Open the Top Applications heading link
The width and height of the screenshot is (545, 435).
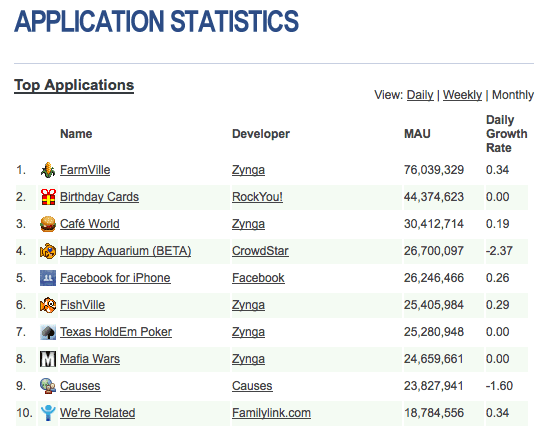pyautogui.click(x=74, y=85)
